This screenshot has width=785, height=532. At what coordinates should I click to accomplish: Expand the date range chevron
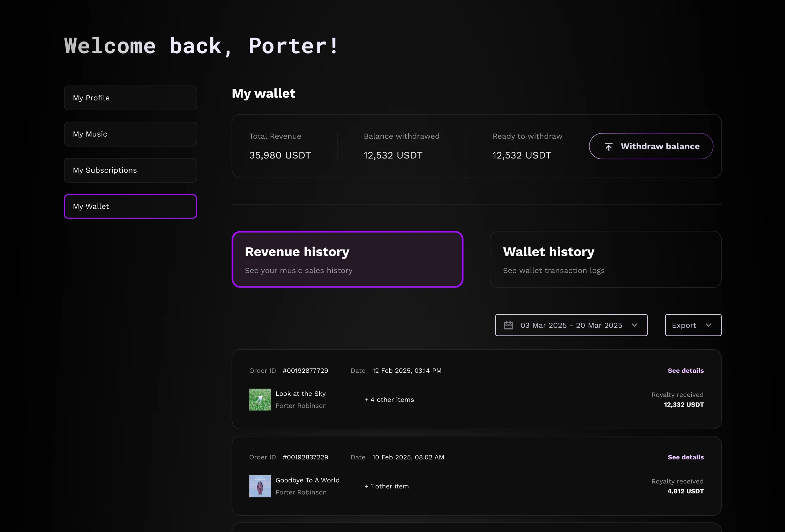[x=635, y=325]
